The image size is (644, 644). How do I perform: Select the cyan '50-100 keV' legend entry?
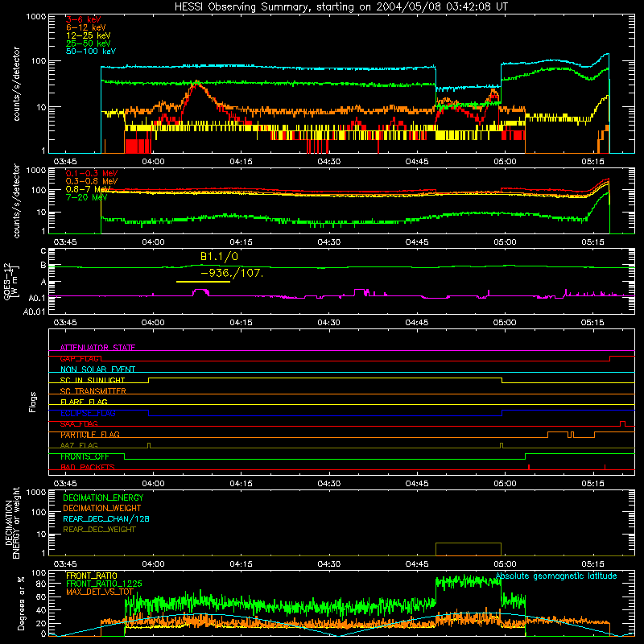tap(91, 52)
